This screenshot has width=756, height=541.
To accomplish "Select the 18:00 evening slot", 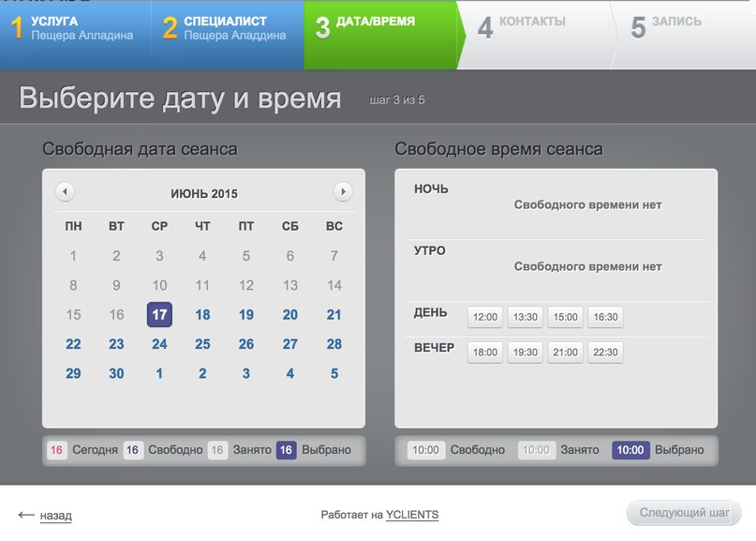I will pyautogui.click(x=485, y=352).
